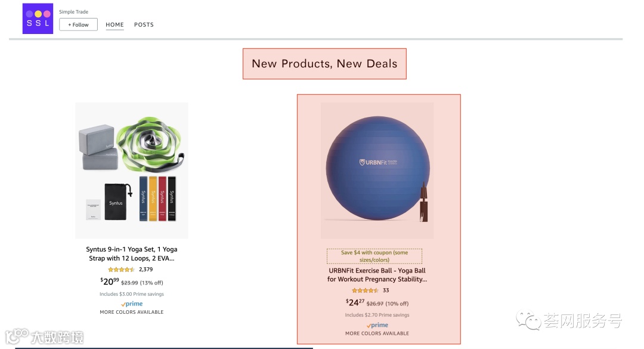Follow the Simple Trade store
Screen dimensions: 644x349
click(78, 24)
